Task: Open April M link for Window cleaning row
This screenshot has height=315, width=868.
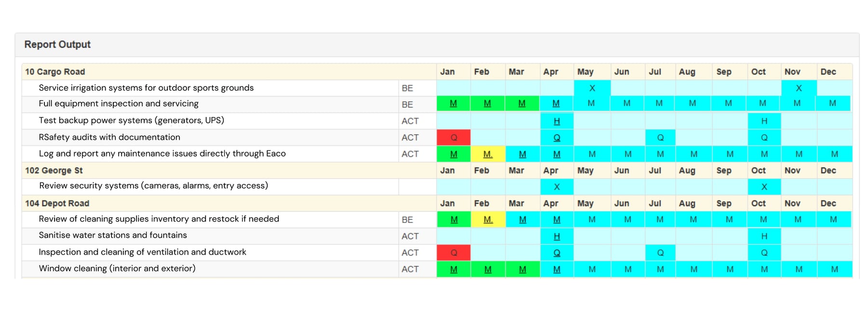Action: coord(557,269)
